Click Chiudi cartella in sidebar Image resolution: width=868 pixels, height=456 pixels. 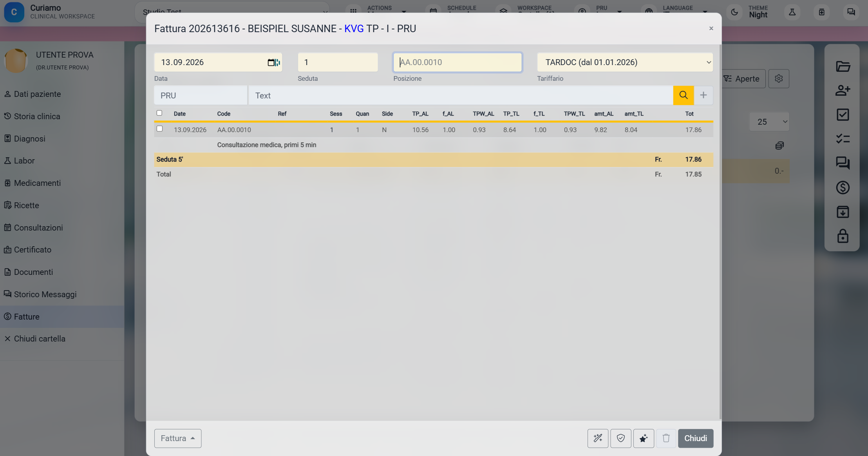point(40,339)
